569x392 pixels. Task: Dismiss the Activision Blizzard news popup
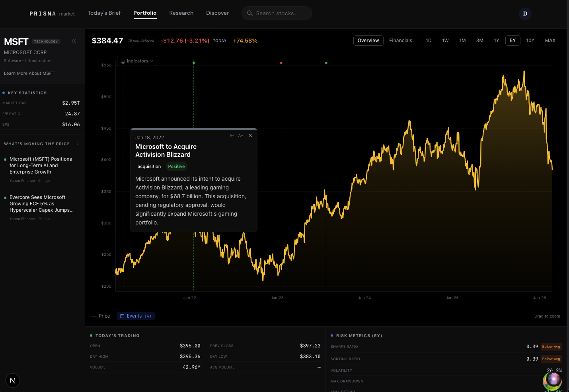(x=250, y=135)
